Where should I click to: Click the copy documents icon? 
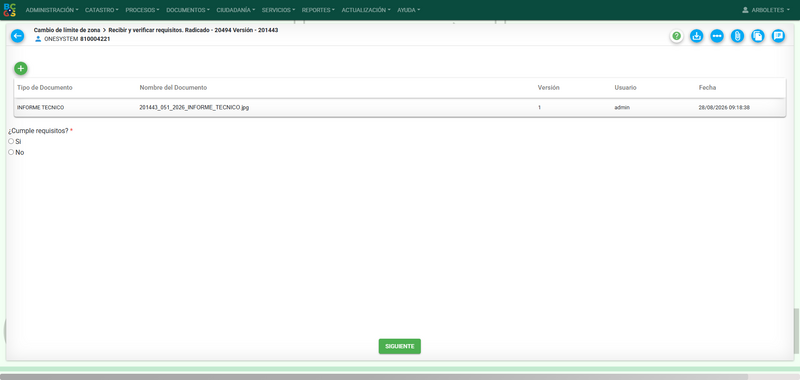click(x=758, y=36)
